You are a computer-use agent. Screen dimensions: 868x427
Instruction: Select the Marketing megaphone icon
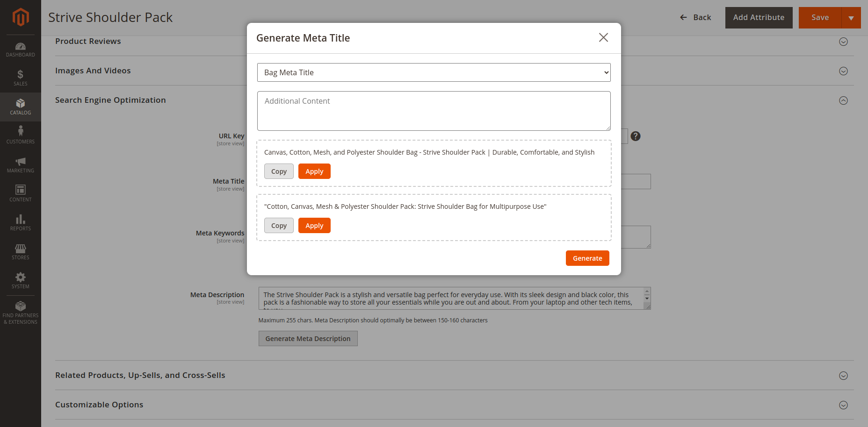(21, 164)
